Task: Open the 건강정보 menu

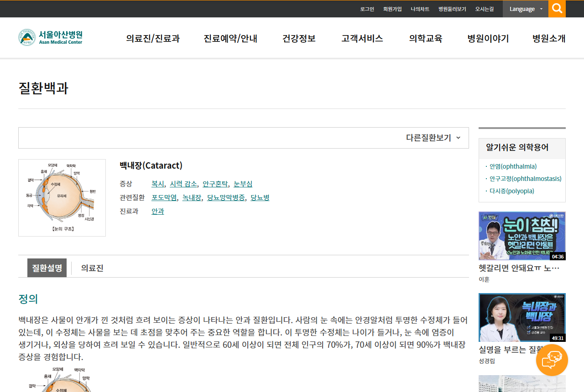Action: 299,38
